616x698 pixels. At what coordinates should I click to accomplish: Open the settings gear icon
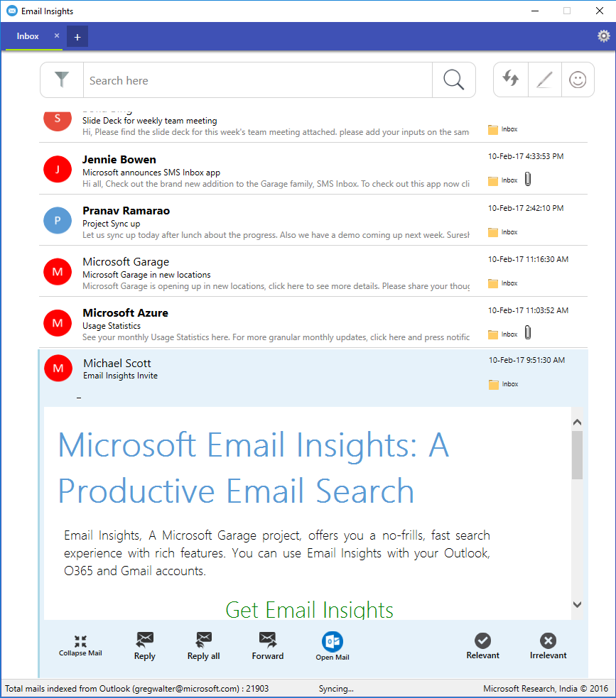(603, 36)
